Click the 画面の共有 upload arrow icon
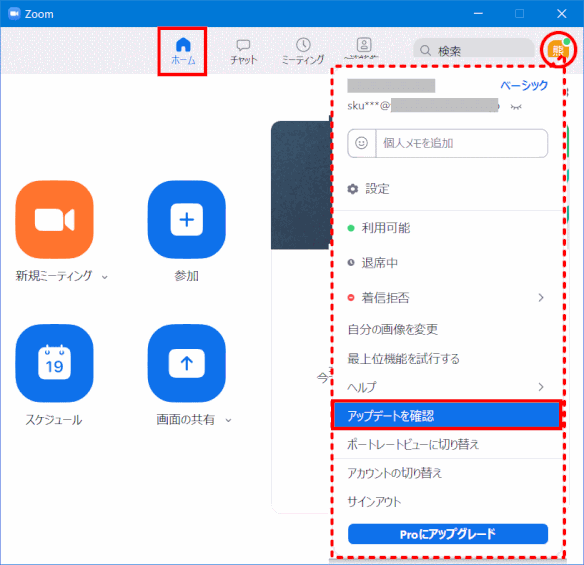Screen dimensions: 584x565 click(x=187, y=363)
